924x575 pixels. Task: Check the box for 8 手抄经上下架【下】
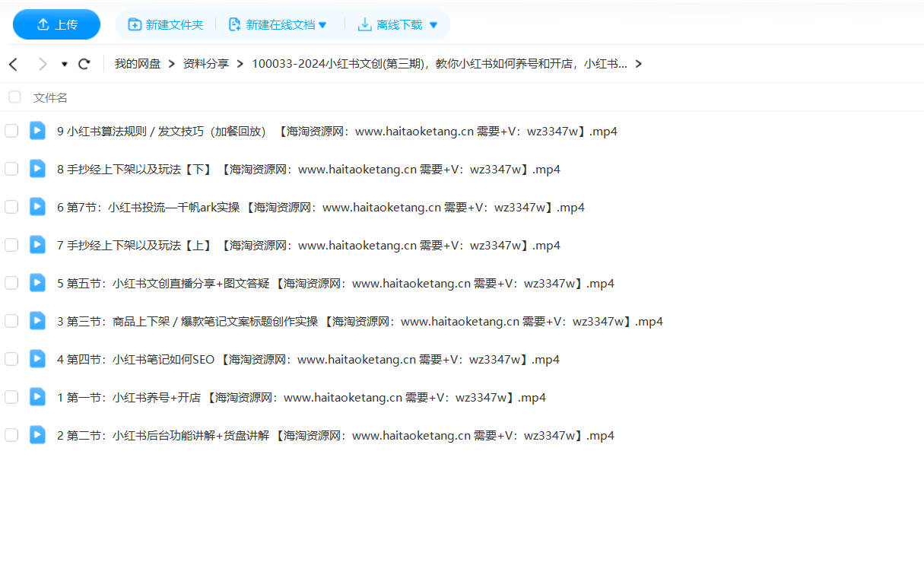[11, 169]
